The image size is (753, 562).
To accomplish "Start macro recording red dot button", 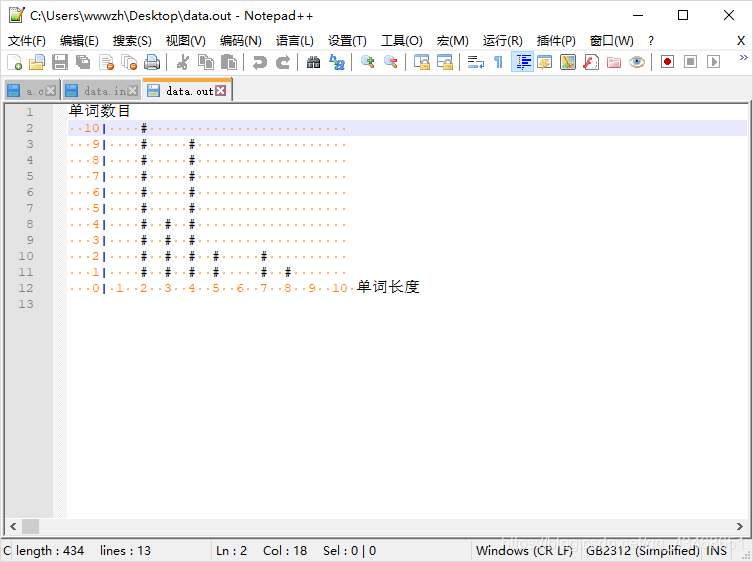I will (x=668, y=62).
